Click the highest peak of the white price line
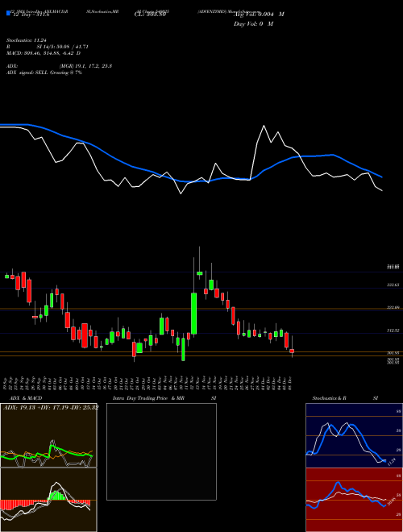Screen dimensions: 403x532 coord(264,126)
